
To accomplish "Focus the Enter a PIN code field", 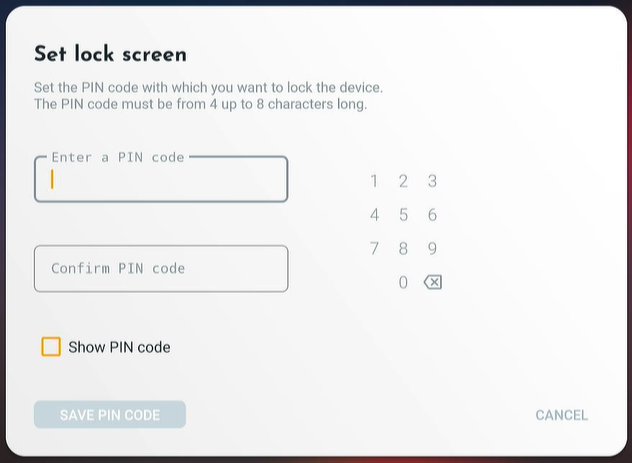I will coord(161,181).
